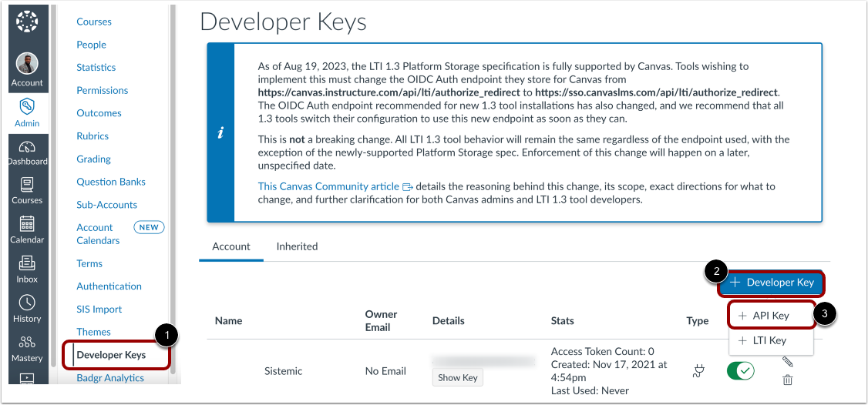The width and height of the screenshot is (868, 405).
Task: Click the Stats column header
Action: click(563, 321)
